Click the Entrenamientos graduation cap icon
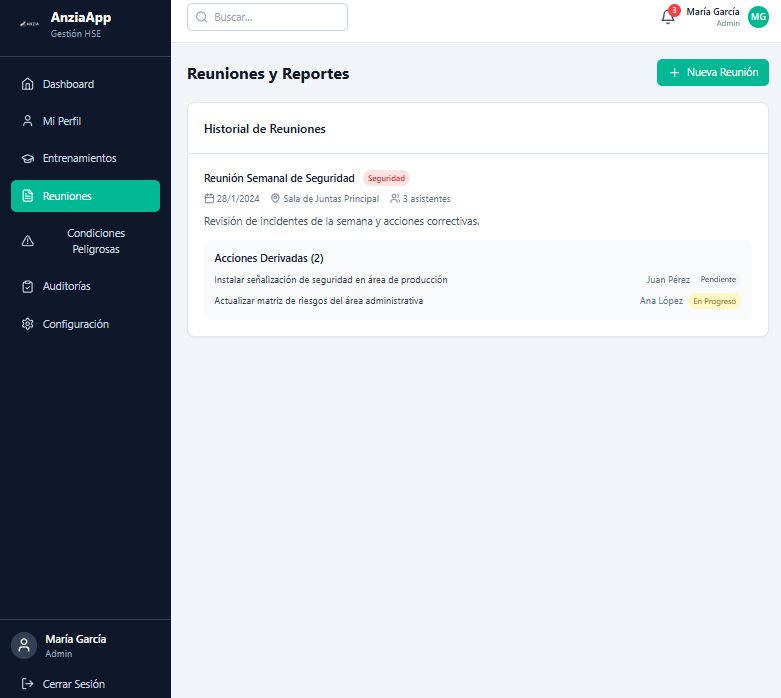Viewport: 781px width, 698px height. [28, 158]
